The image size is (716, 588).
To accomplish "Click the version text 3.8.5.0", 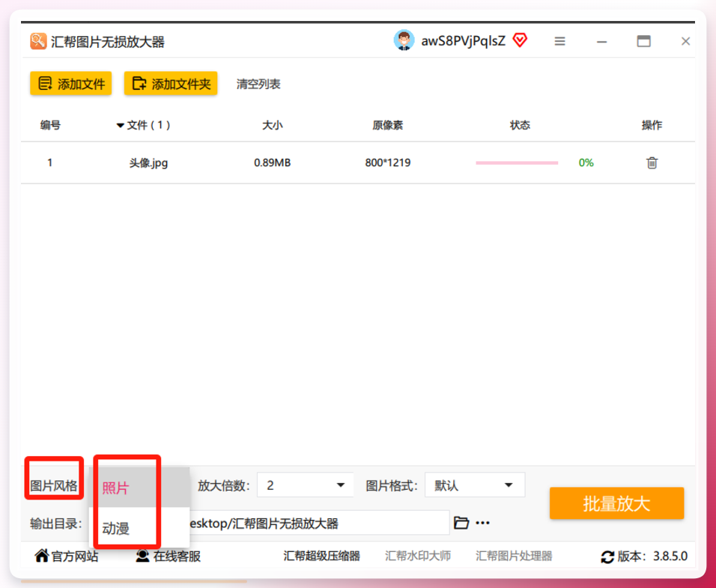I will coord(670,556).
